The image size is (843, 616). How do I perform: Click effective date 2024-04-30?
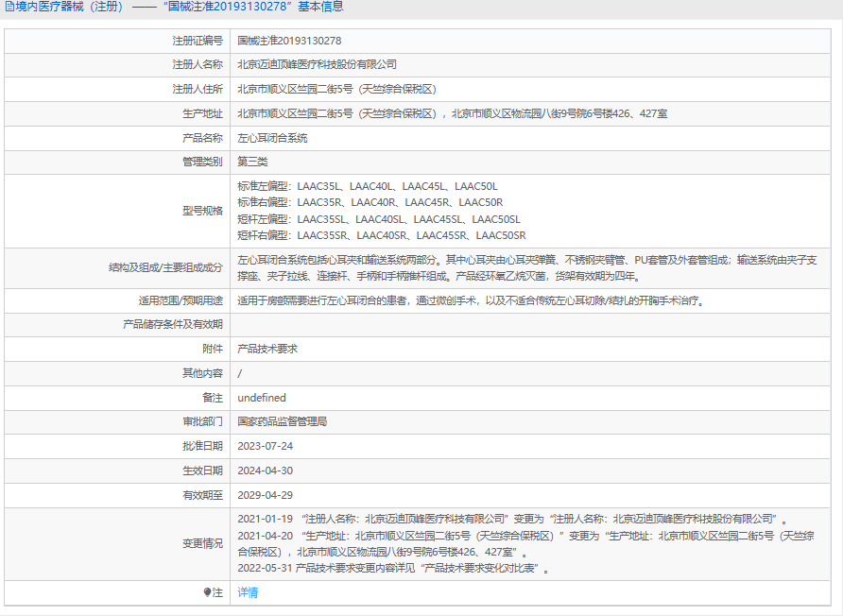tap(265, 471)
